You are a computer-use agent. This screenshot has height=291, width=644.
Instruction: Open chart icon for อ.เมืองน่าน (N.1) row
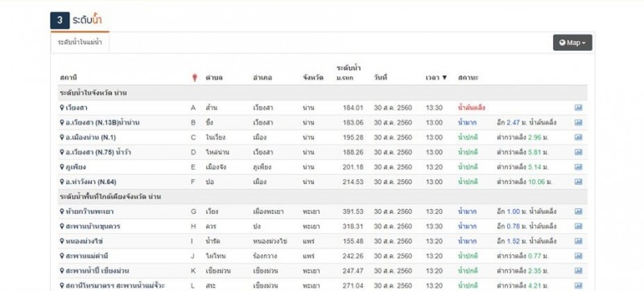[x=578, y=137]
